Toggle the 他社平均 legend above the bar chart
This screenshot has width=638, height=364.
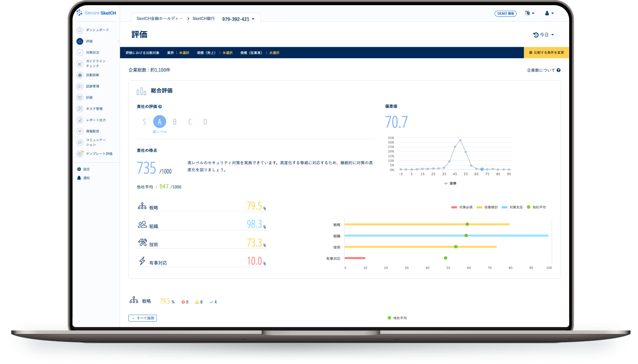(537, 207)
